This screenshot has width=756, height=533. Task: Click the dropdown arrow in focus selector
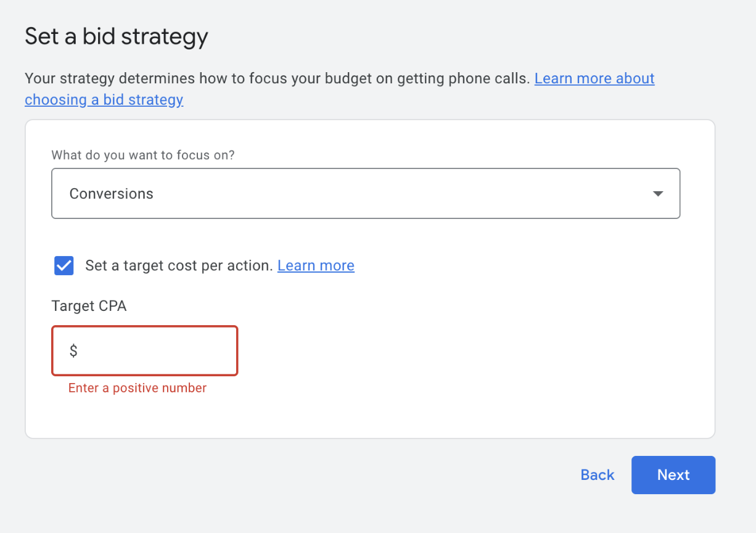(x=657, y=194)
